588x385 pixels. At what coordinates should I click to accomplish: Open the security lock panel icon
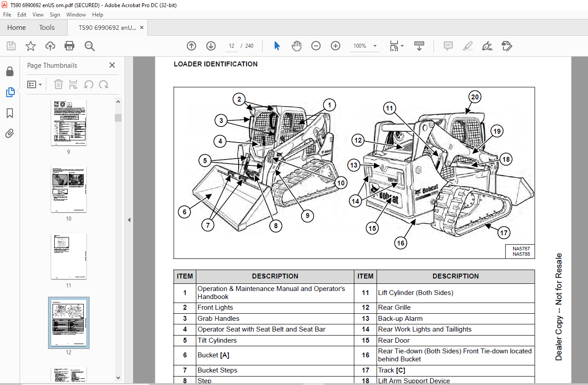(10, 72)
